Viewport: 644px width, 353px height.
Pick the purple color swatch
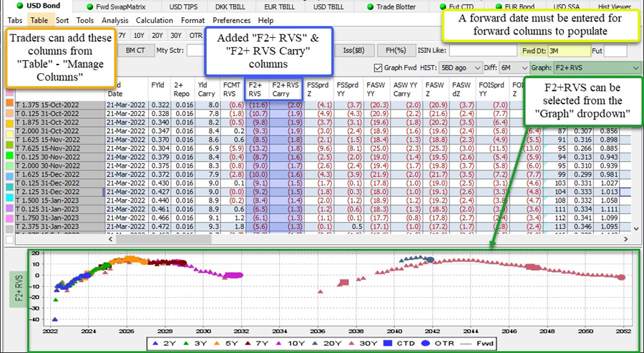(9, 208)
